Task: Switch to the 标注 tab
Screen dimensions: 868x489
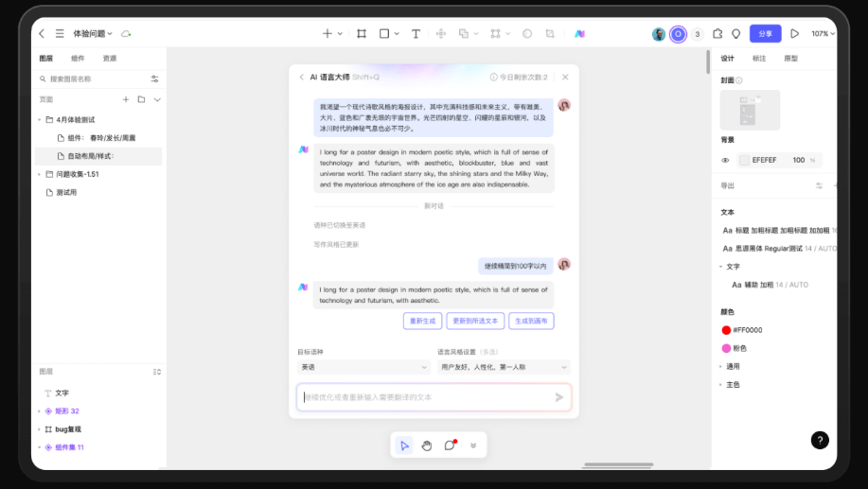Action: [759, 59]
